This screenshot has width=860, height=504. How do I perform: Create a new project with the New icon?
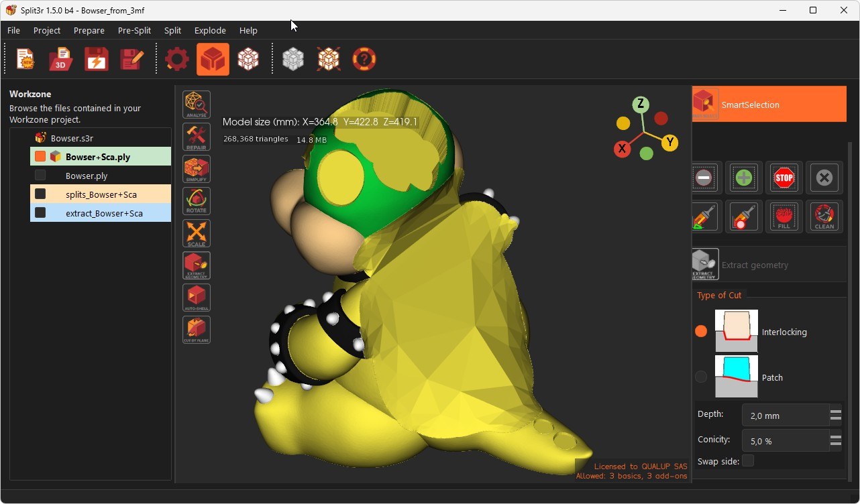[25, 60]
